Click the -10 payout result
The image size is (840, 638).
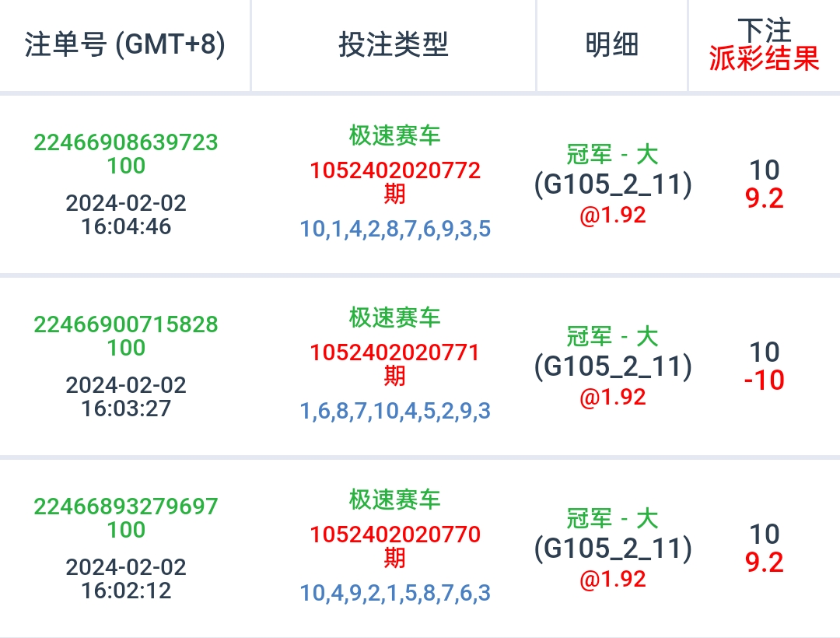(764, 380)
